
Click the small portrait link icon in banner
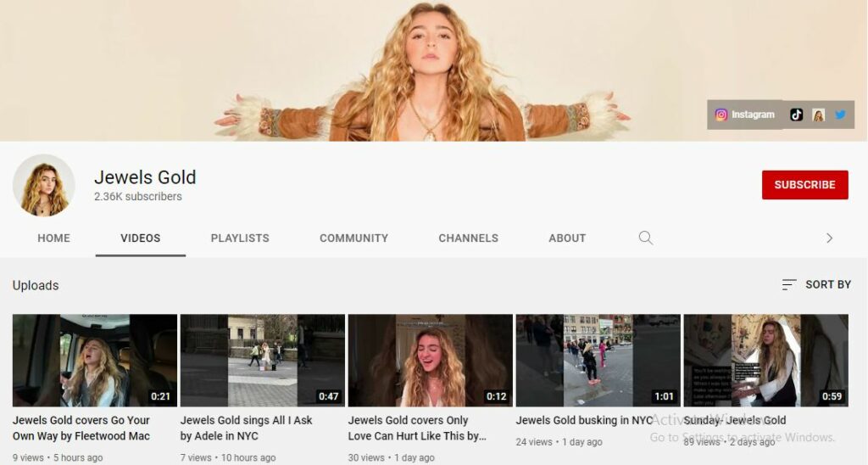click(818, 115)
